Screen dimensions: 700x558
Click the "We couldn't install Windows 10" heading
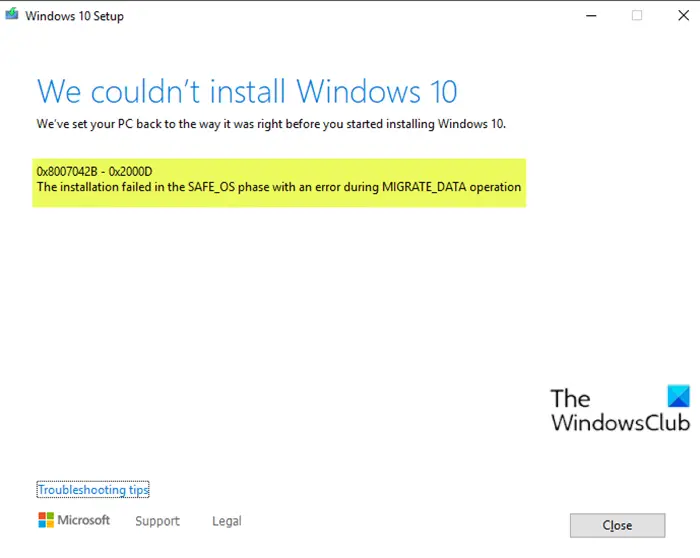coord(247,92)
